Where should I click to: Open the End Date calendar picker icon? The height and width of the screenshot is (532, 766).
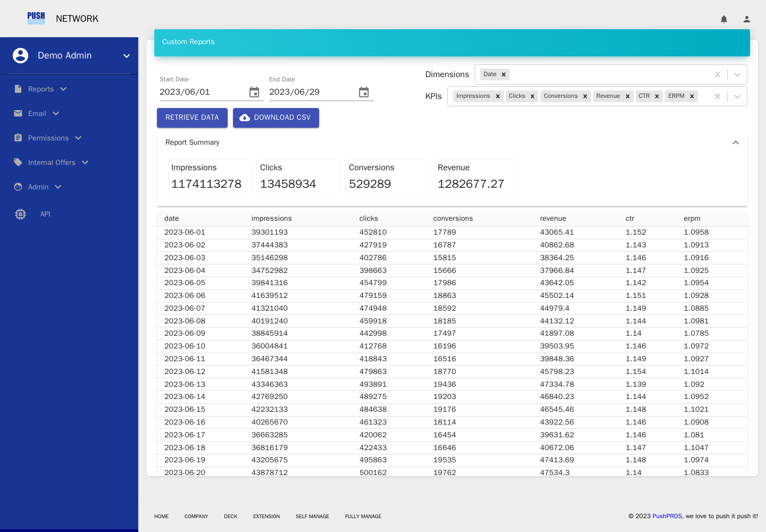364,92
